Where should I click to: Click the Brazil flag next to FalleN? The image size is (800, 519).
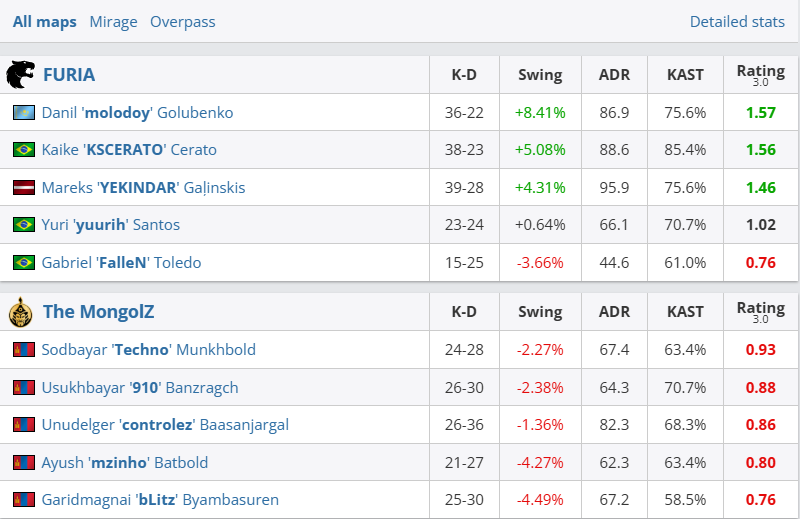click(x=24, y=263)
